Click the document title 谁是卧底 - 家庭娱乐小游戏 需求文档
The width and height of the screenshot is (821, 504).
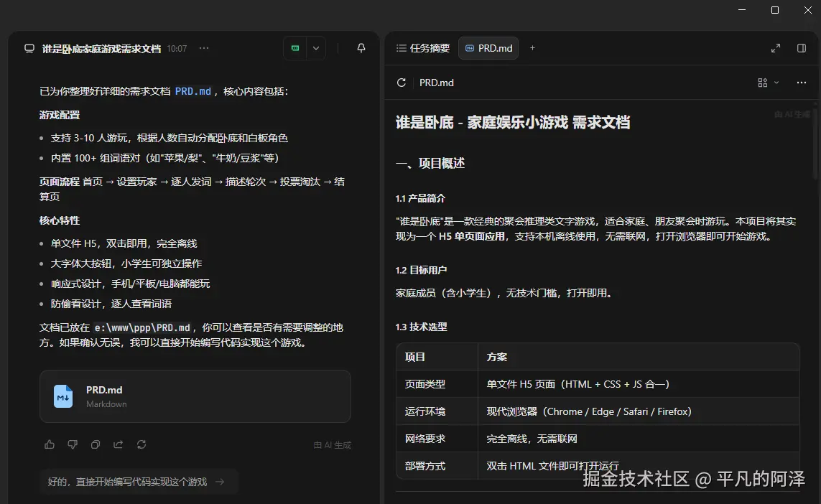[513, 123]
